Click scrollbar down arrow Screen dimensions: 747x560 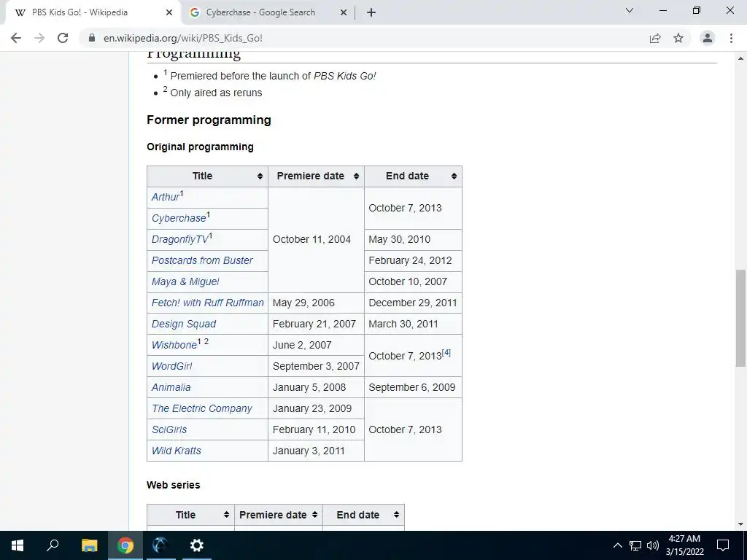[740, 524]
